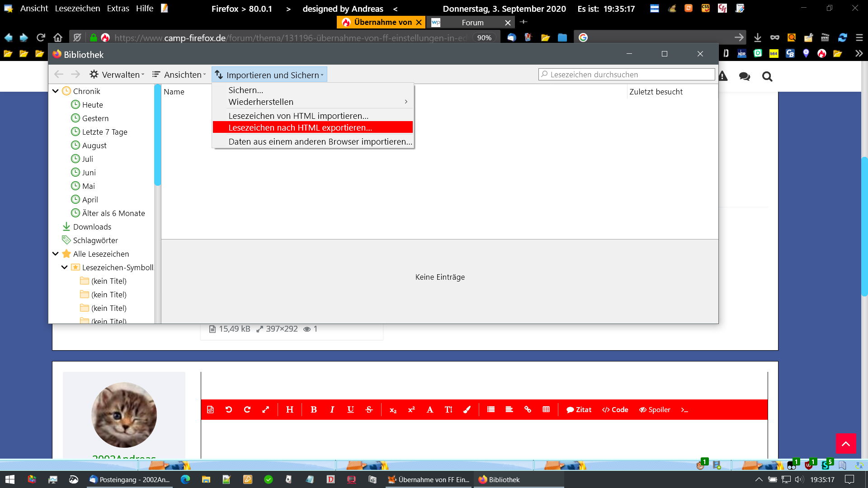Click the insert table icon in editor
Screen dimensions: 868x488
click(x=546, y=409)
